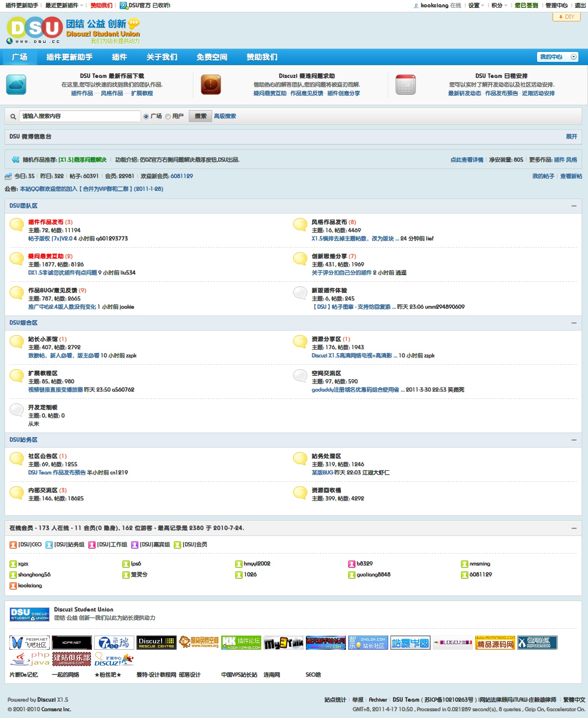Click the calendar icon for DSU Team schedule

[x=406, y=85]
